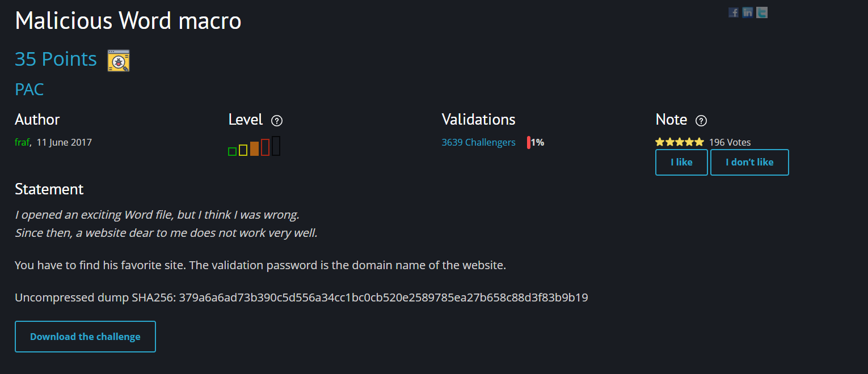The image size is (868, 374).
Task: Vote with the I like button
Action: coord(681,162)
